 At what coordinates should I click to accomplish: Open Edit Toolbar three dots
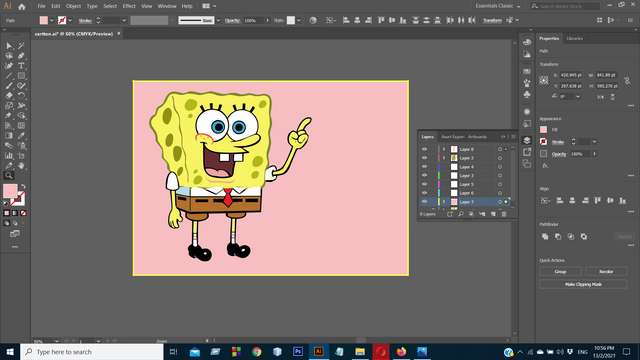click(15, 247)
